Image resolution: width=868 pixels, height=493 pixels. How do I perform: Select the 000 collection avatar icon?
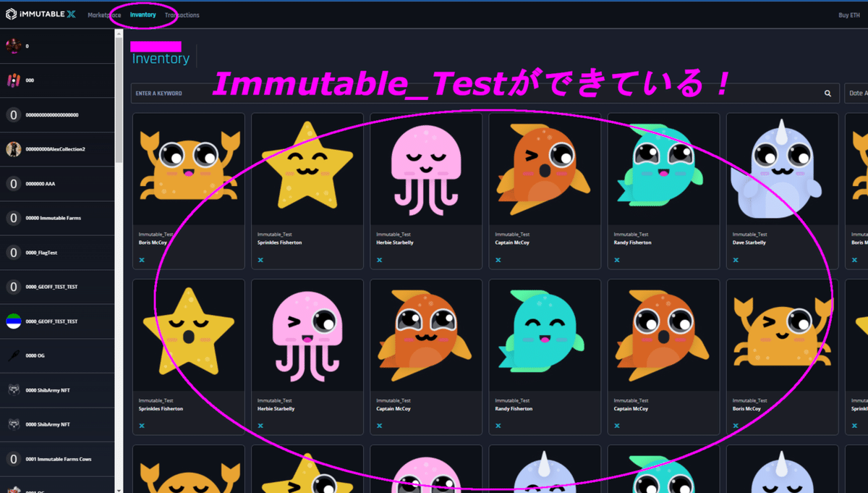click(13, 80)
